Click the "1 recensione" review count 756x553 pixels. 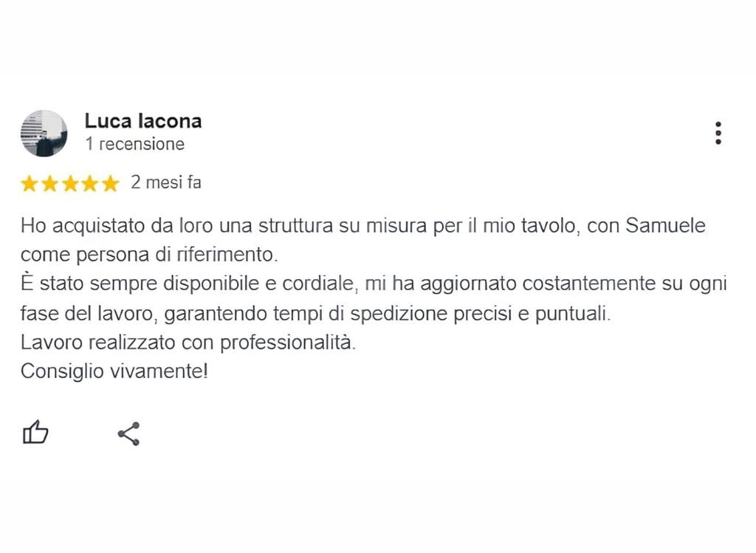coord(134,143)
